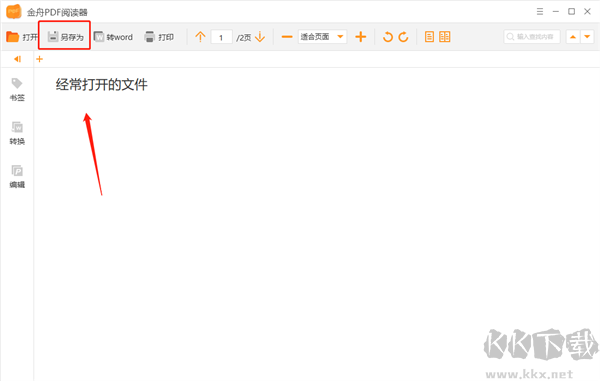This screenshot has width=600, height=381.
Task: Rotate page clockwise
Action: pyautogui.click(x=403, y=37)
